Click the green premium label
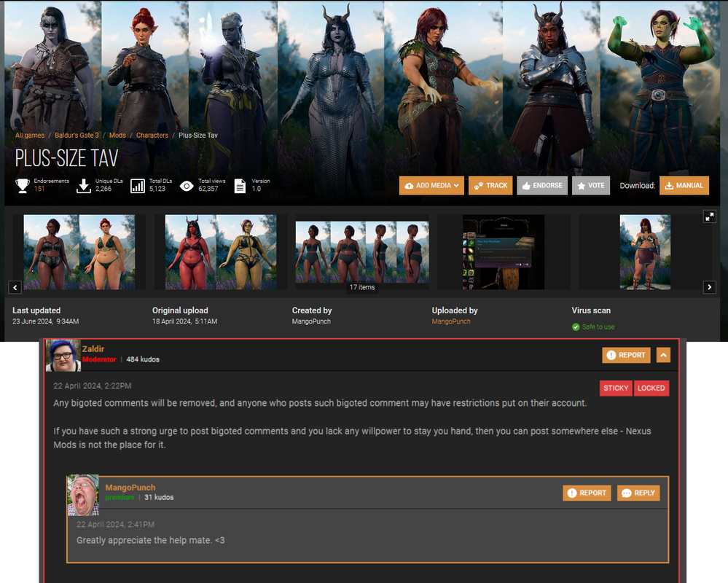Viewport: 728px width, 583px height. [120, 497]
